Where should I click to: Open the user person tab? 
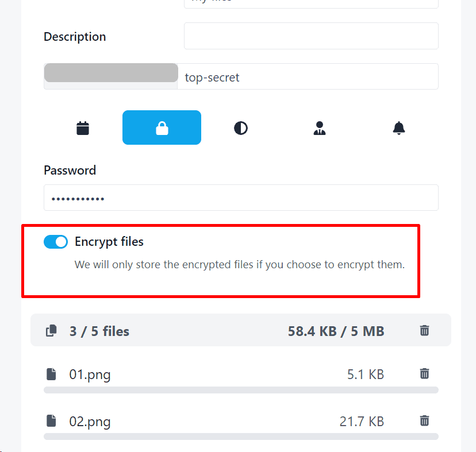pos(320,128)
